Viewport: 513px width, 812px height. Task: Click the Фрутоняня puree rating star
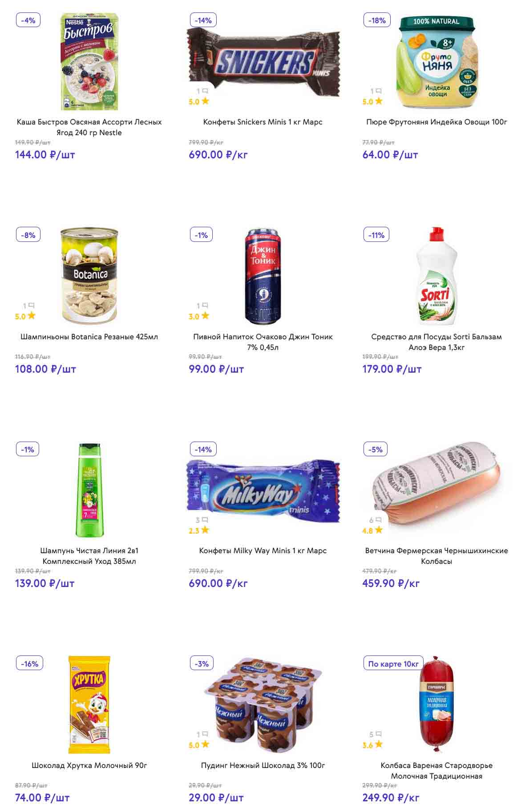(379, 101)
